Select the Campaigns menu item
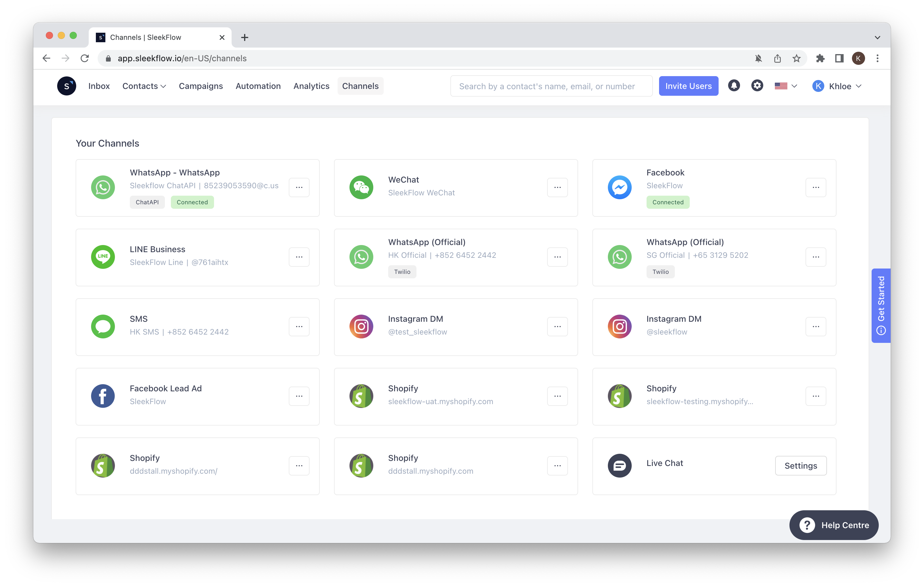 pyautogui.click(x=201, y=86)
